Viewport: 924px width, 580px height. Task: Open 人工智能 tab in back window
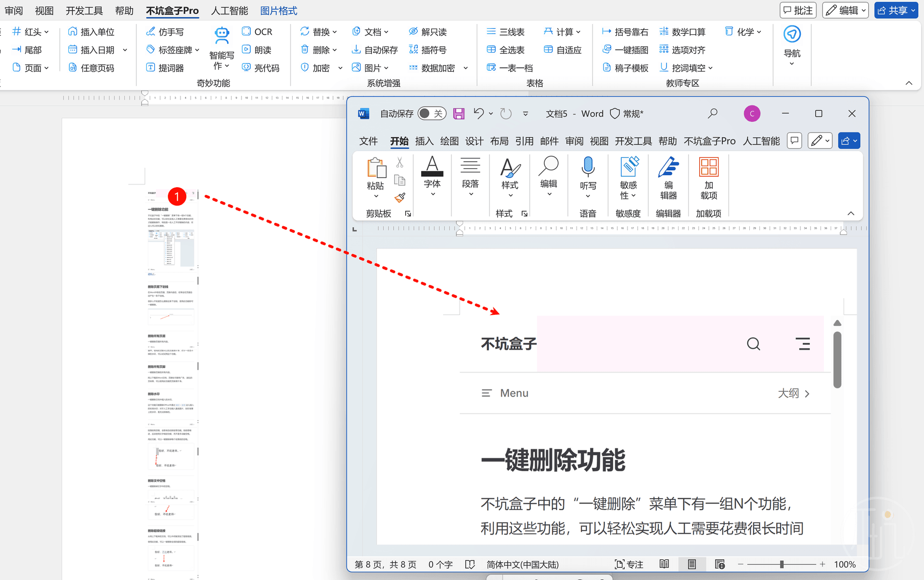point(230,11)
